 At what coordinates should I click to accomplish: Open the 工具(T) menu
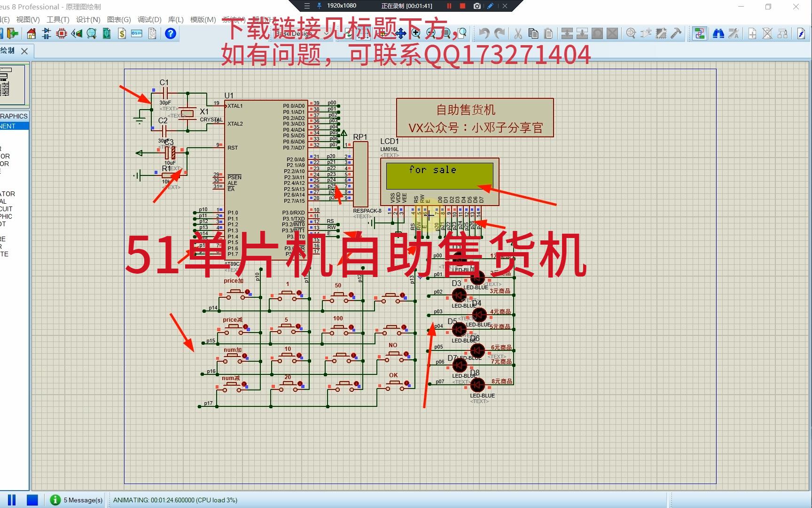click(58, 19)
